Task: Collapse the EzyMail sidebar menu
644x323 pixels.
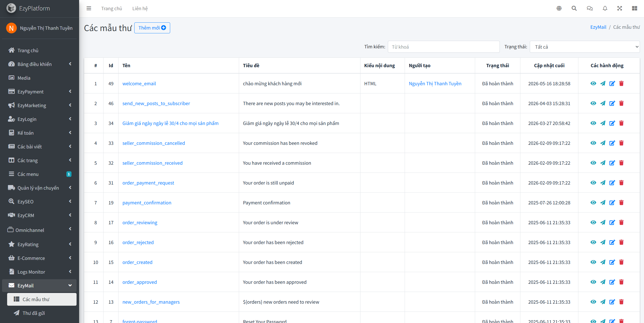Action: click(39, 286)
